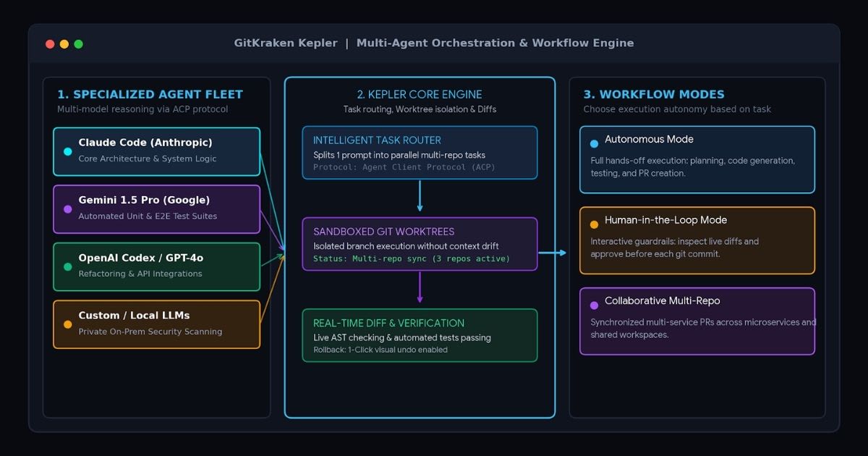Screen dimensions: 868x456
Task: Click the purple dot beside Gemini 1.5 Pro
Action: [x=68, y=209]
